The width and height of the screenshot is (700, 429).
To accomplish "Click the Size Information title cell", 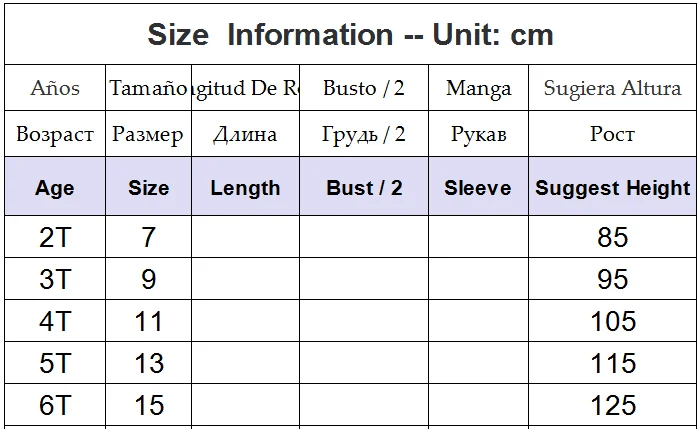I will (350, 34).
